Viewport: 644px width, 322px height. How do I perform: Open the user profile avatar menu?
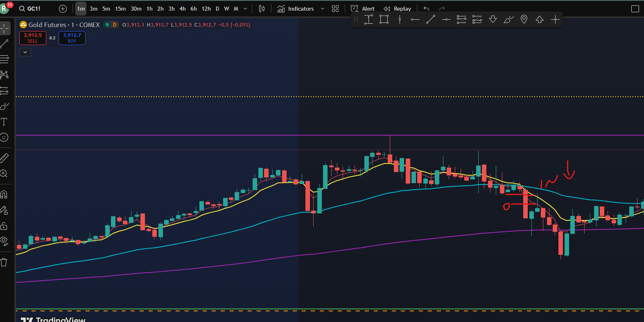coord(4,8)
